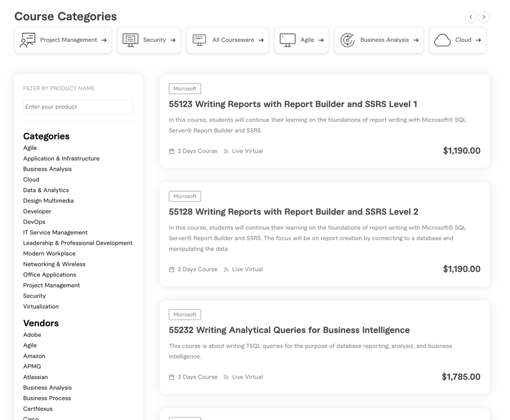The height and width of the screenshot is (420, 510).
Task: Click Microsoft tag on 55232 course
Action: coord(185,315)
